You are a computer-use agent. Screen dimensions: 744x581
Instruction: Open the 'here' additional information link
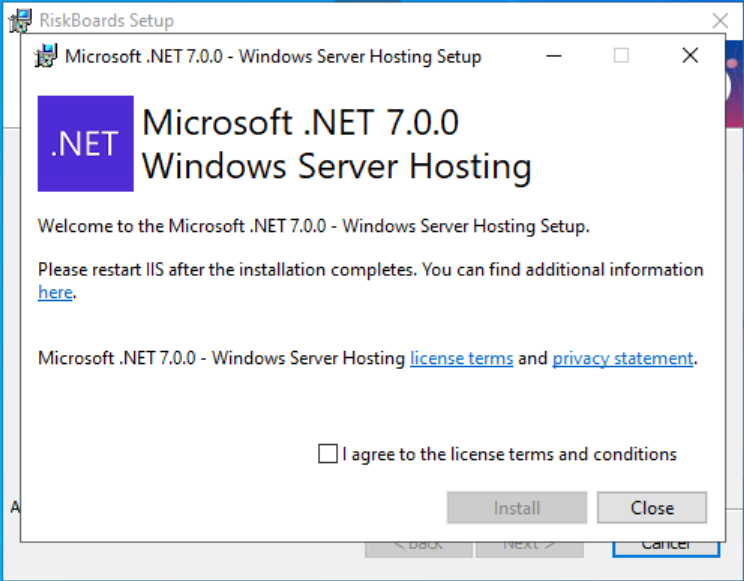click(55, 293)
